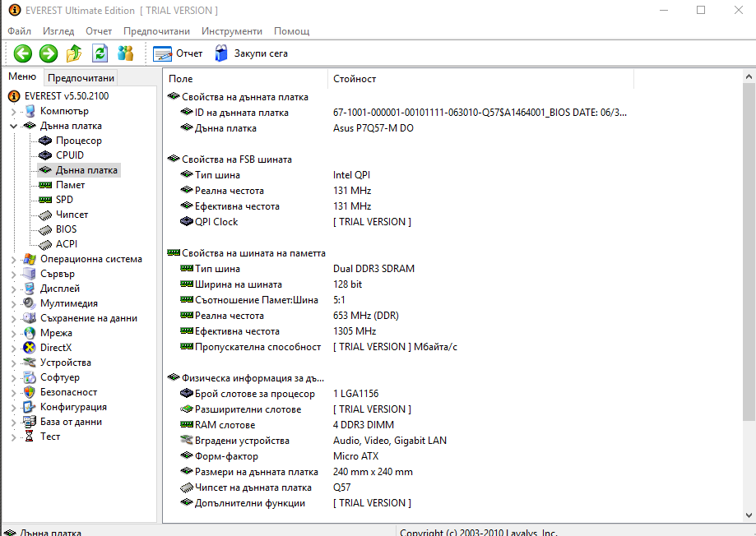
Task: Open the Инструменти menu
Action: pyautogui.click(x=232, y=31)
